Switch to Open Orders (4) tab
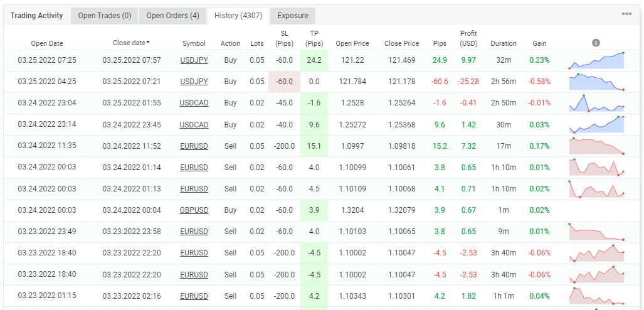This screenshot has width=644, height=310. click(172, 16)
